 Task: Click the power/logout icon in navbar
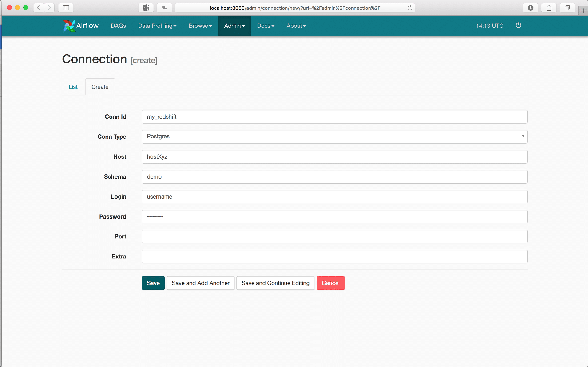(x=518, y=25)
